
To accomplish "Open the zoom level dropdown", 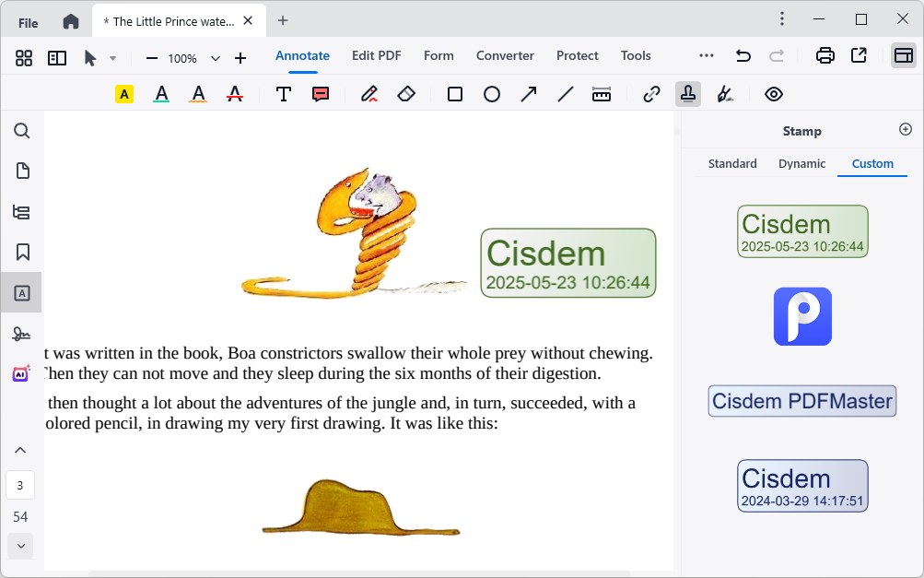I will (x=215, y=57).
